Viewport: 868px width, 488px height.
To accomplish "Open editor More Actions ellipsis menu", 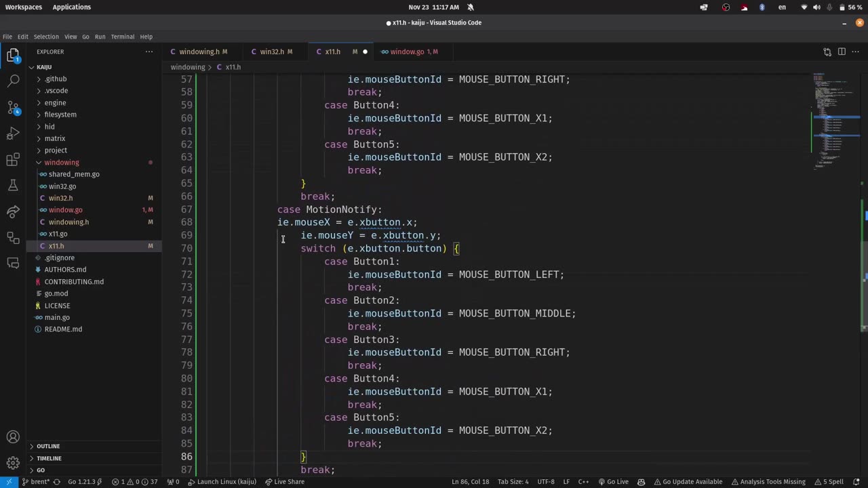I will coord(856,52).
